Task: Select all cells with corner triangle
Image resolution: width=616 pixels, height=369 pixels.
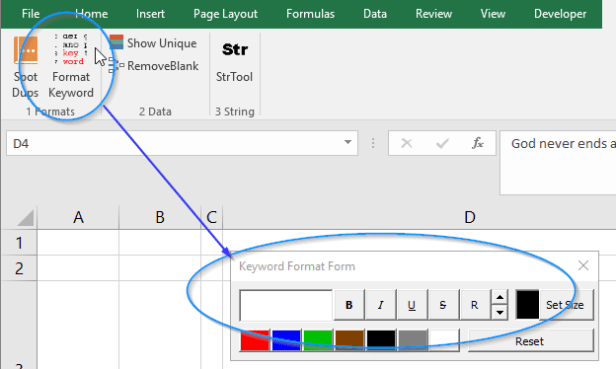Action: coord(26,218)
